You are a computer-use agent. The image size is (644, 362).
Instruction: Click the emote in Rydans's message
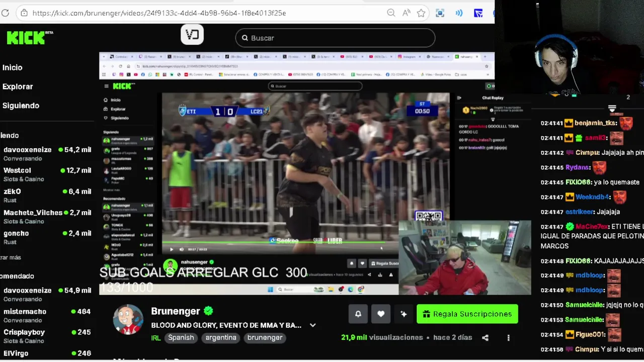599,167
